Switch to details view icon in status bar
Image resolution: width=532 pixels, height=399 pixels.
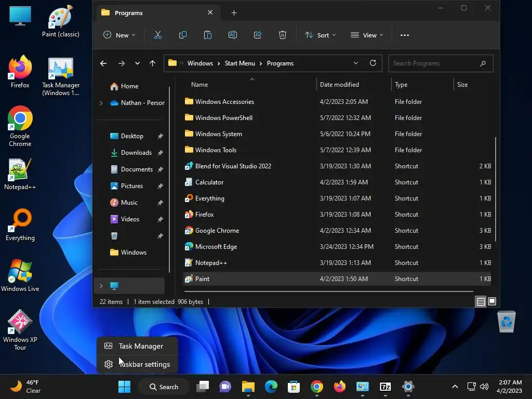(481, 301)
